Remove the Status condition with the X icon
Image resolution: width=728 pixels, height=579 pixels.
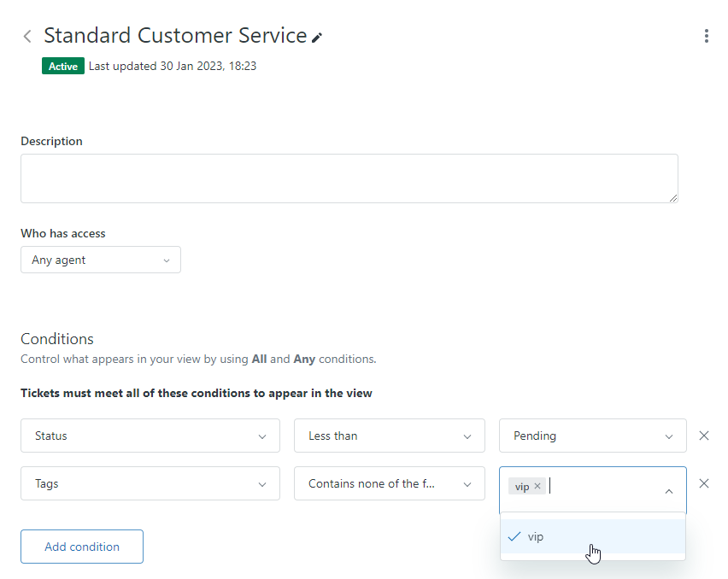tap(704, 436)
